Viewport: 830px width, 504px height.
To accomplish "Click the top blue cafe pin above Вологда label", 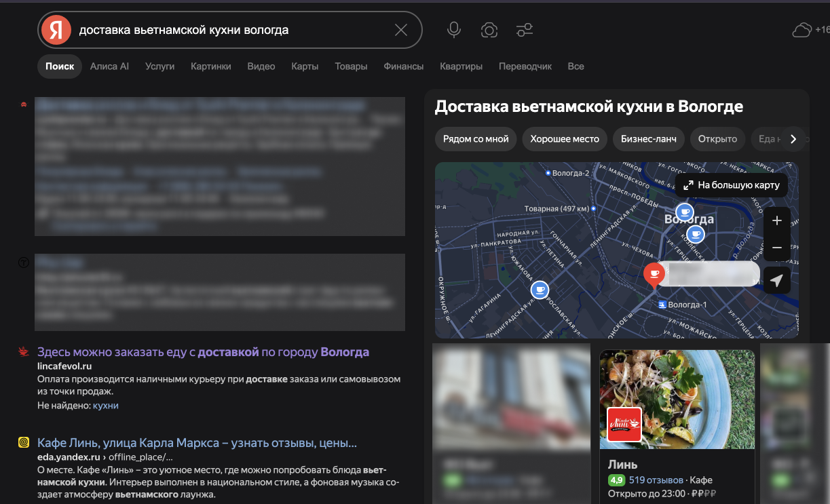I will click(685, 212).
